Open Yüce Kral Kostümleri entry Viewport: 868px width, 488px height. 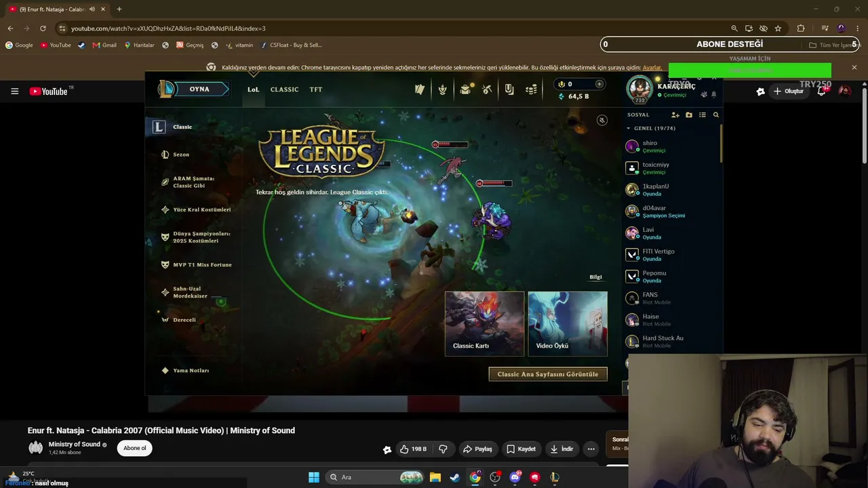coord(201,210)
